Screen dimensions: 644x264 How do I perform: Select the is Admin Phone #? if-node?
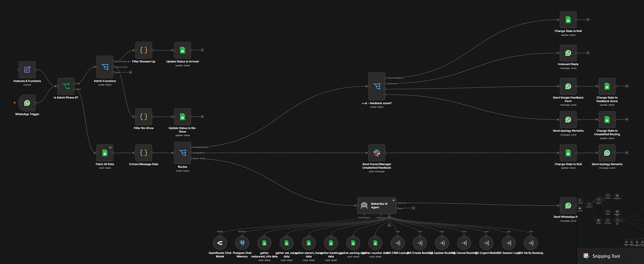[x=66, y=86]
